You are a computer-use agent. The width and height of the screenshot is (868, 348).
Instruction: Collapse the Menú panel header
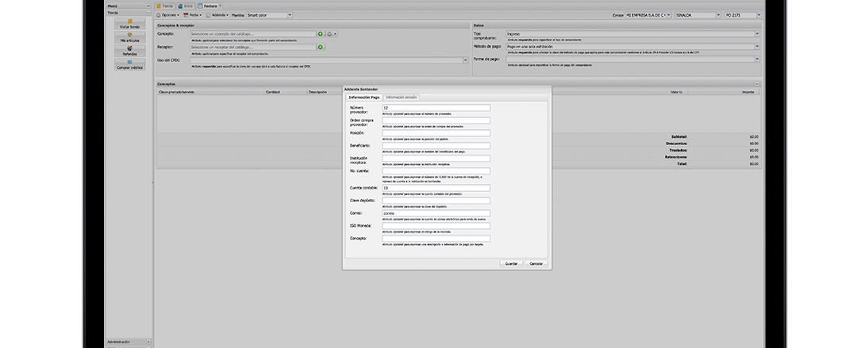(x=148, y=6)
